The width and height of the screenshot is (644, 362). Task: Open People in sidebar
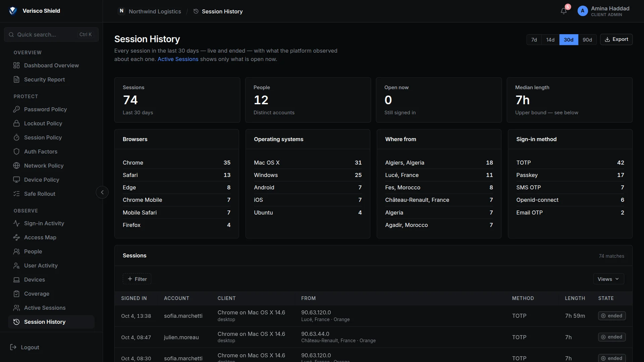(x=51, y=251)
